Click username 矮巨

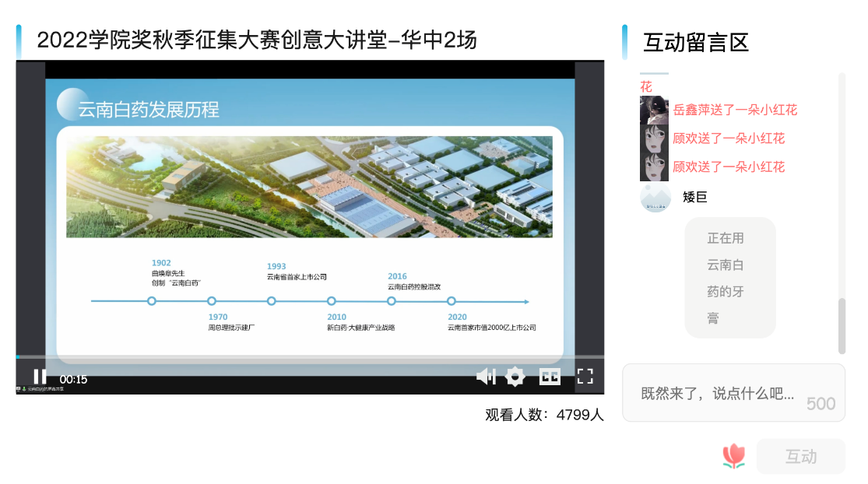pyautogui.click(x=694, y=197)
